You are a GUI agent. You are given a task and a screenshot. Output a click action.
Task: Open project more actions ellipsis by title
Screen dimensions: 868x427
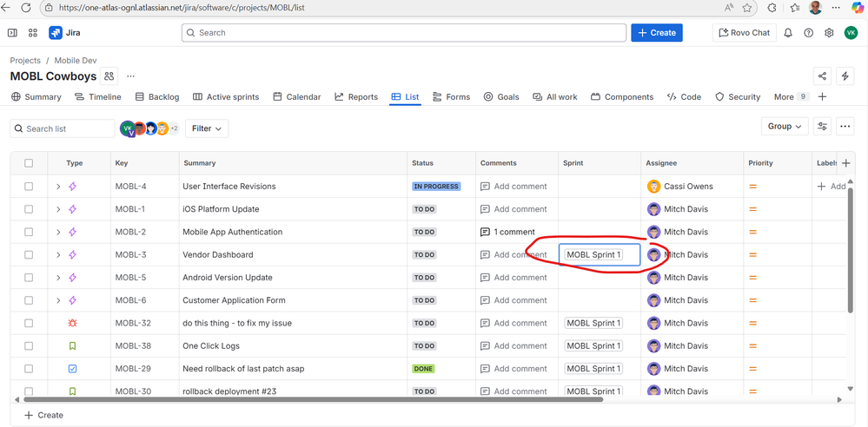pos(130,76)
